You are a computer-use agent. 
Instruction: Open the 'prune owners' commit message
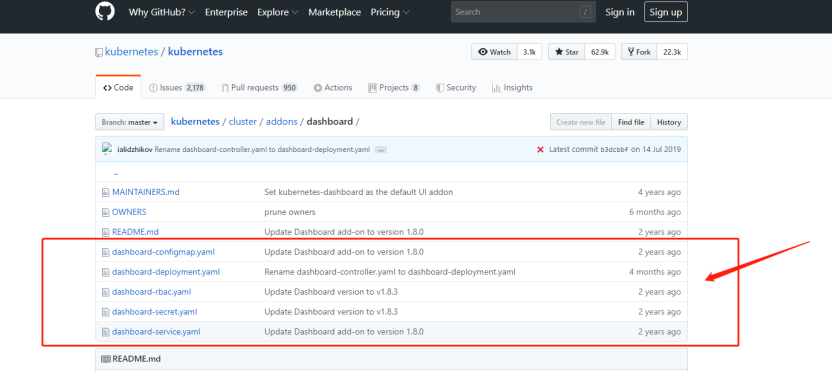click(x=290, y=212)
